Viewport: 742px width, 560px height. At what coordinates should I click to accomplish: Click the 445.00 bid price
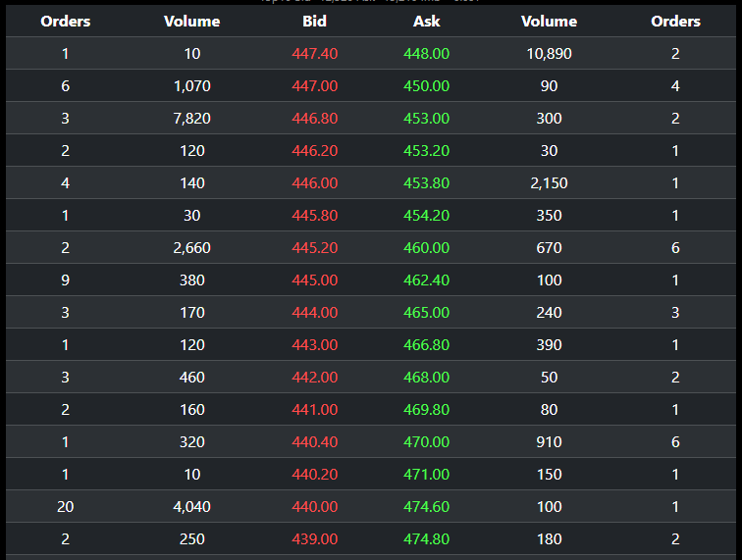click(x=314, y=280)
